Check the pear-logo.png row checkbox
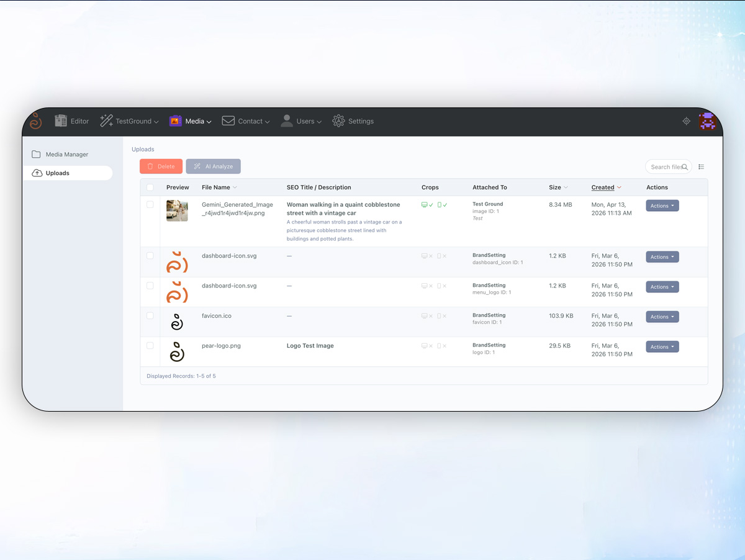Image resolution: width=745 pixels, height=560 pixels. (150, 346)
